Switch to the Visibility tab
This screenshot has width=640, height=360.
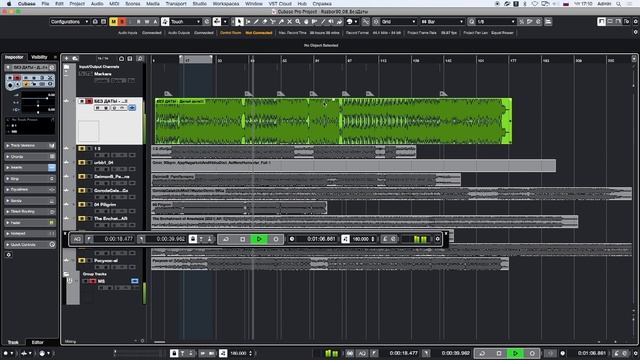(x=39, y=57)
